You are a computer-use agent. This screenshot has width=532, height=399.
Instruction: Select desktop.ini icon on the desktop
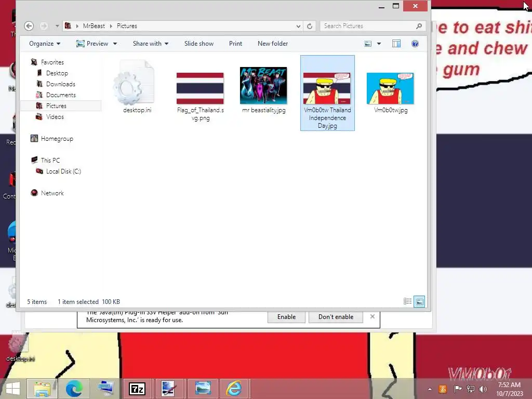tap(20, 347)
